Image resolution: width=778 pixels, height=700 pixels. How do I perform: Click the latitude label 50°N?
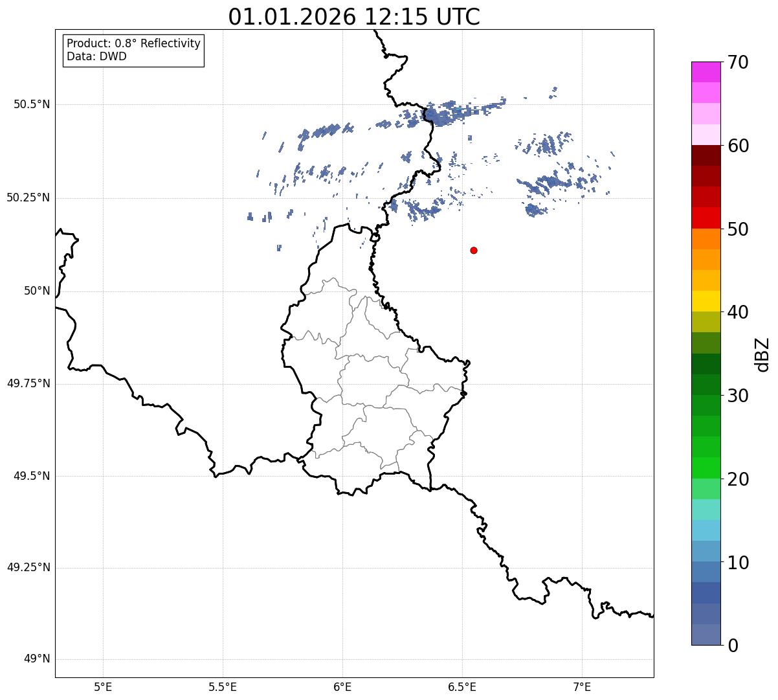point(37,291)
